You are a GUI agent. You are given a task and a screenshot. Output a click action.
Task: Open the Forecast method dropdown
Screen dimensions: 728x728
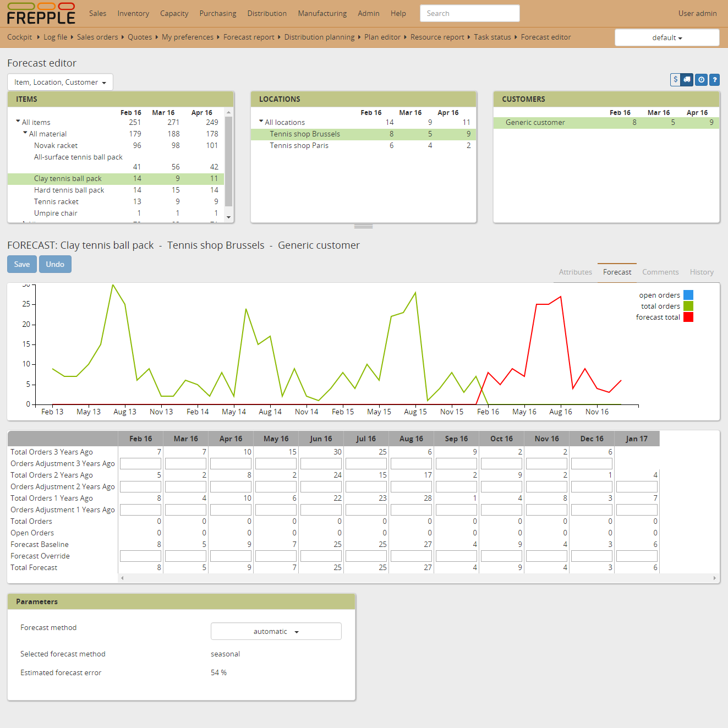pyautogui.click(x=276, y=631)
